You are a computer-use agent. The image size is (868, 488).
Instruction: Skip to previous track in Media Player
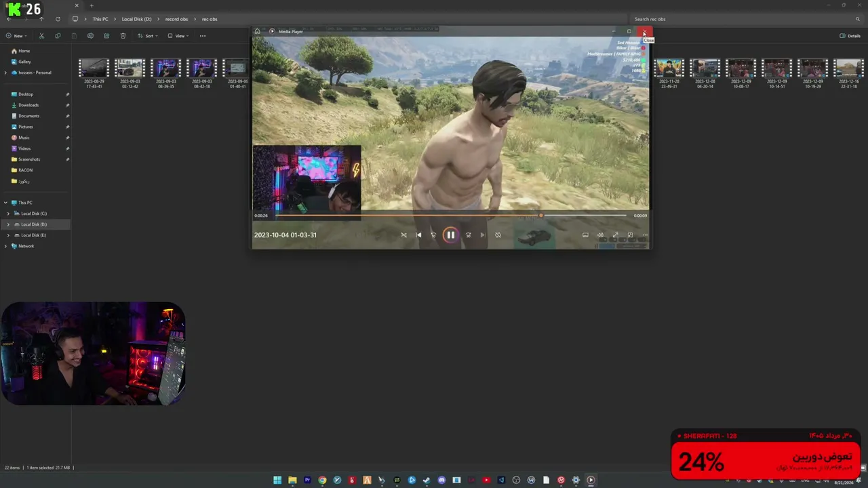pos(418,235)
